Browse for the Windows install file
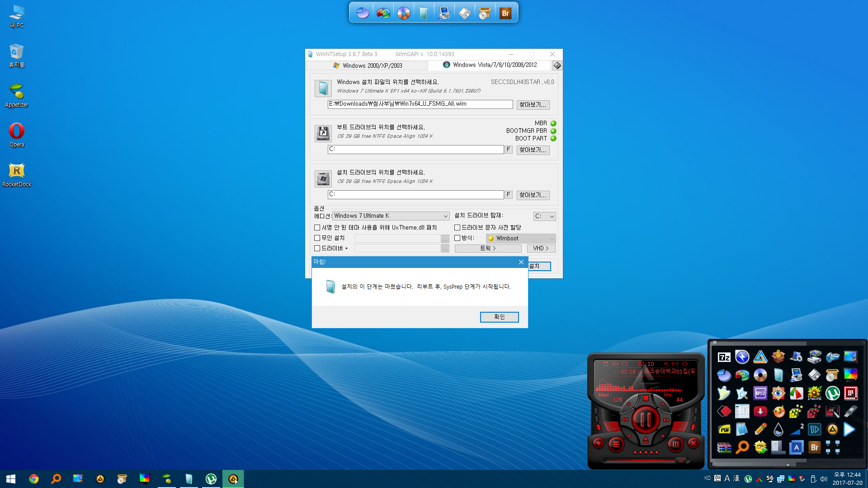This screenshot has width=868, height=488. (x=533, y=105)
